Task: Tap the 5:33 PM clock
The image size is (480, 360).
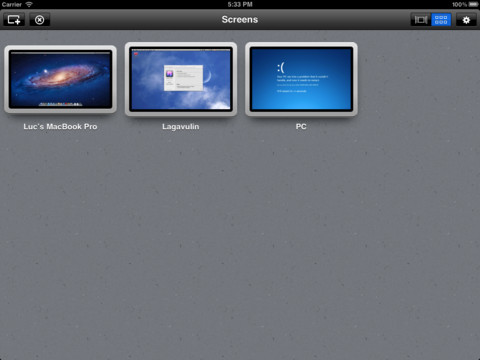Action: point(240,4)
